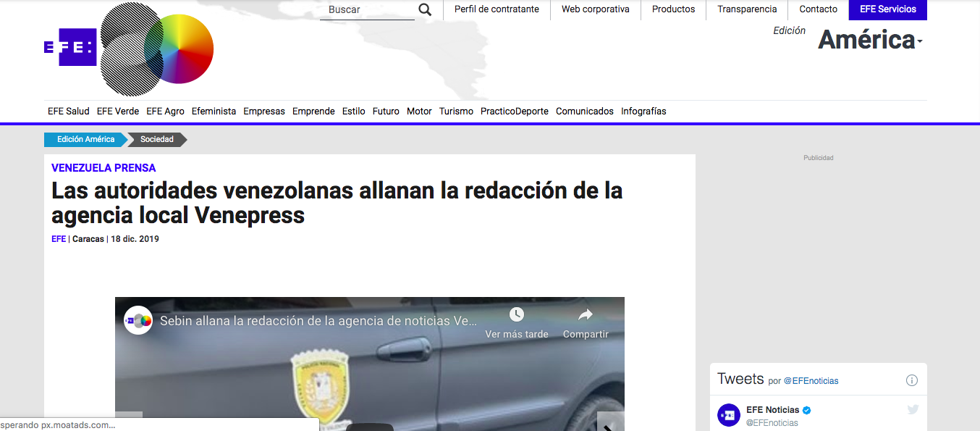Click the VENEZUELA PRENSA category link
The width and height of the screenshot is (980, 431).
point(104,168)
